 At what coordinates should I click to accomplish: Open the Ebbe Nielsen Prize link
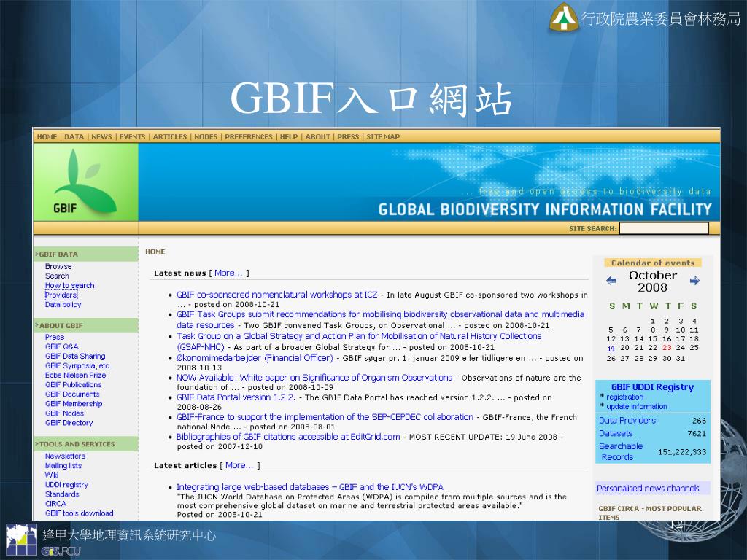click(x=75, y=375)
